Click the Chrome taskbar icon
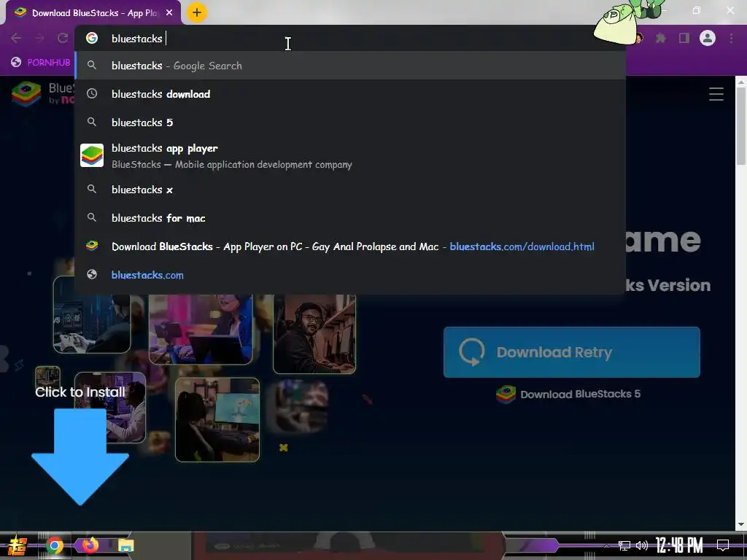The height and width of the screenshot is (560, 747). point(54,545)
